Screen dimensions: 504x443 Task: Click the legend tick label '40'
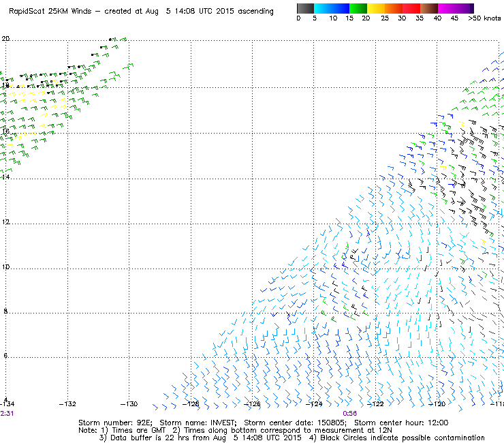[437, 18]
